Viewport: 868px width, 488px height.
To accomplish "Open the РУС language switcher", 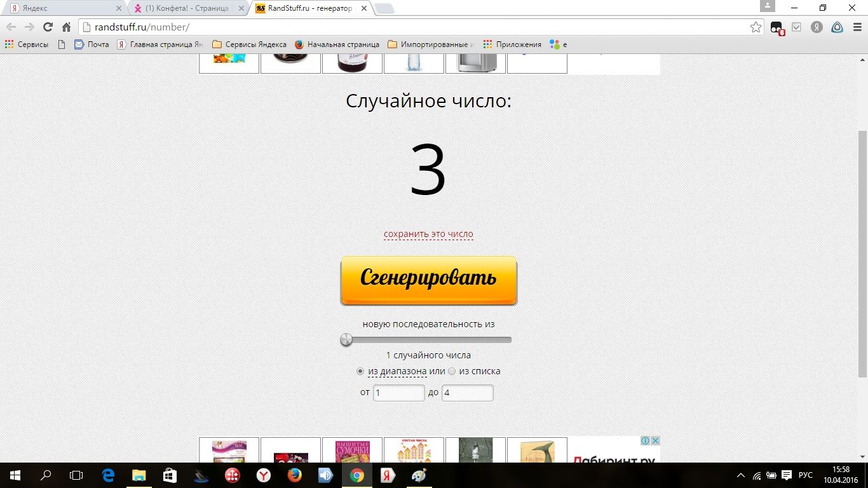I will click(x=805, y=475).
